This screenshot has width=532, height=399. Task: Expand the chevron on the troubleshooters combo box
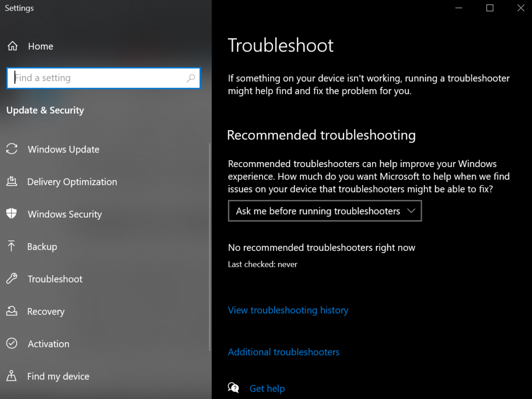point(411,211)
